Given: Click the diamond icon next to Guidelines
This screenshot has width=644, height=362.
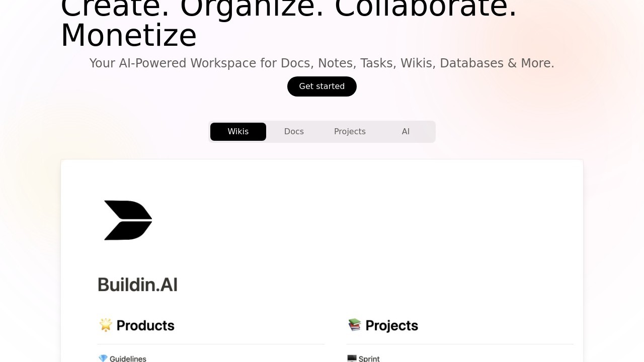Looking at the screenshot, I should click(103, 358).
